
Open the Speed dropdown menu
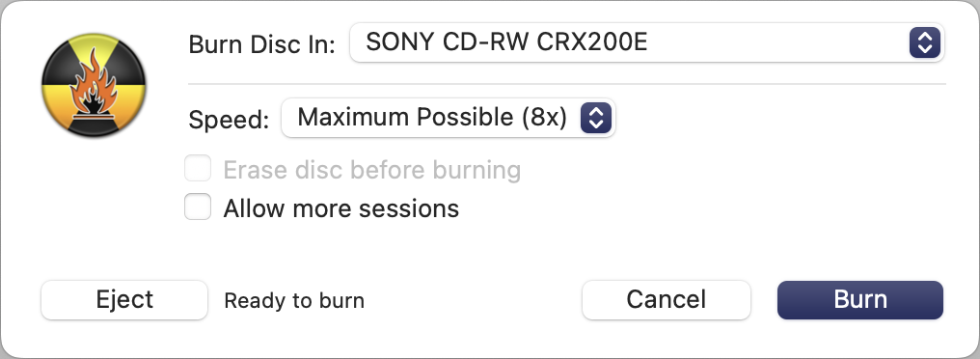(x=449, y=118)
